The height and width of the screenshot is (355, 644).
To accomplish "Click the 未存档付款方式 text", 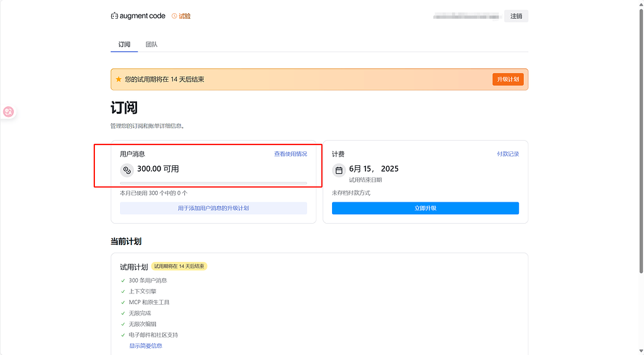I will (x=351, y=193).
